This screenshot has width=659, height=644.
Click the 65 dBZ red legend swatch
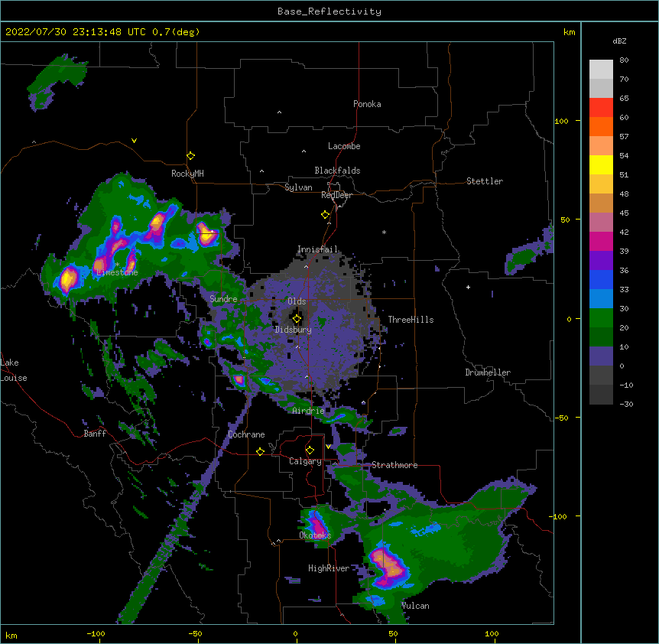(x=601, y=108)
